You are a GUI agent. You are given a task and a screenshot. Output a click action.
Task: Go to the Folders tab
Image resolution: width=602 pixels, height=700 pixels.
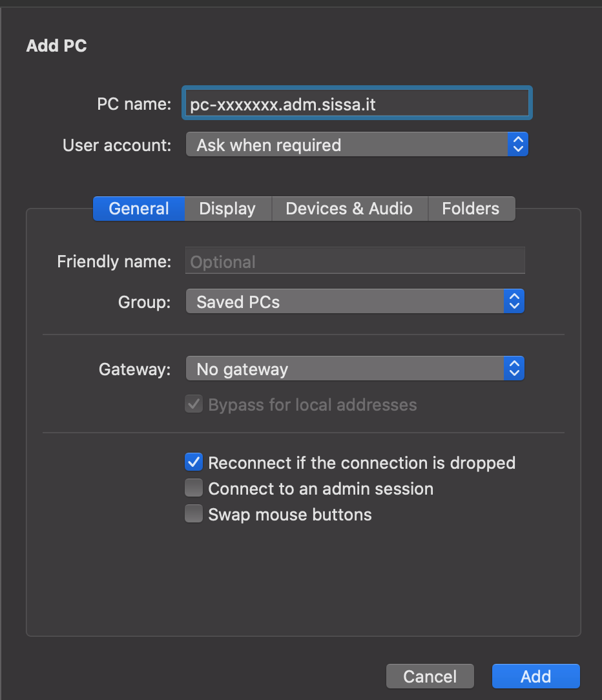pyautogui.click(x=471, y=209)
